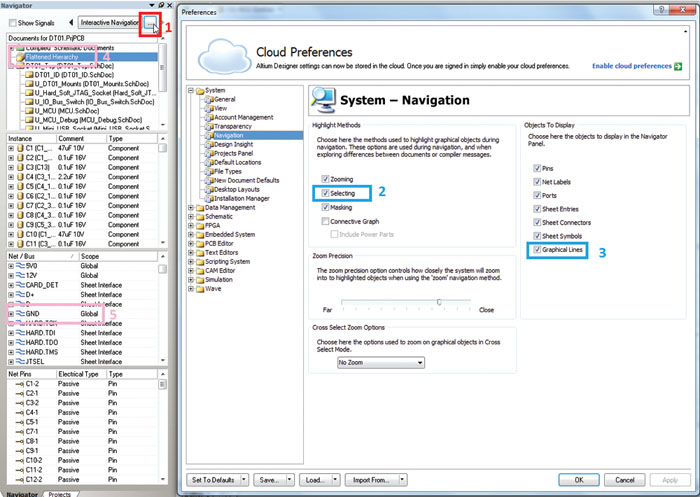
Task: Click the Set To Defaults button
Action: point(213,480)
